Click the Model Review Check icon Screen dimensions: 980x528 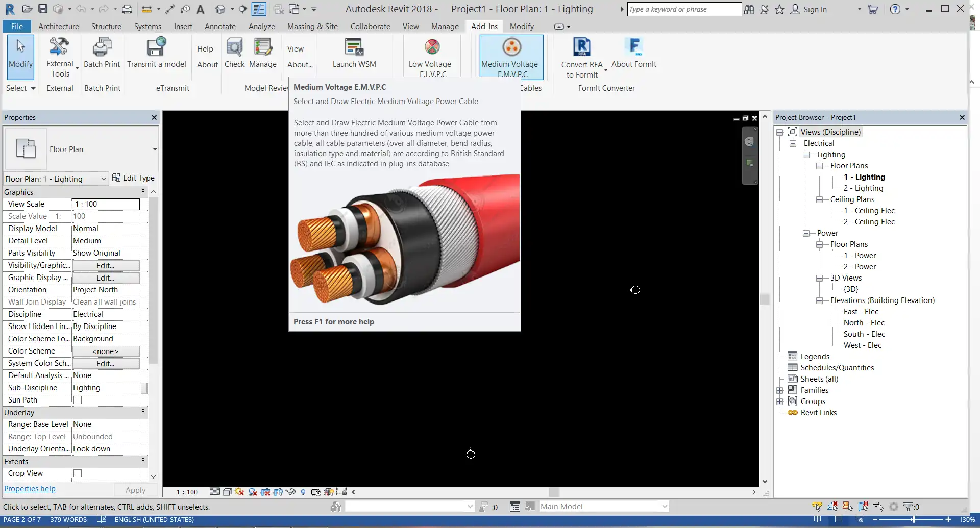pyautogui.click(x=234, y=48)
